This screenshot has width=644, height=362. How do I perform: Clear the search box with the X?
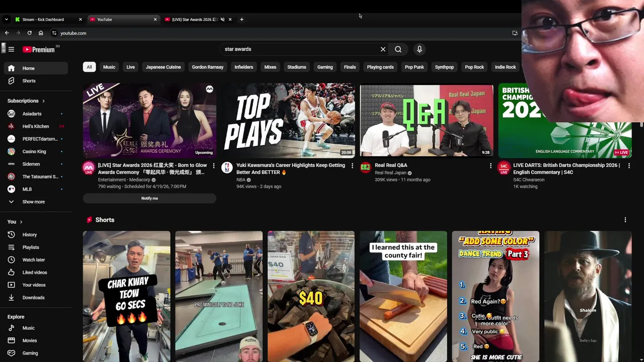tap(383, 49)
